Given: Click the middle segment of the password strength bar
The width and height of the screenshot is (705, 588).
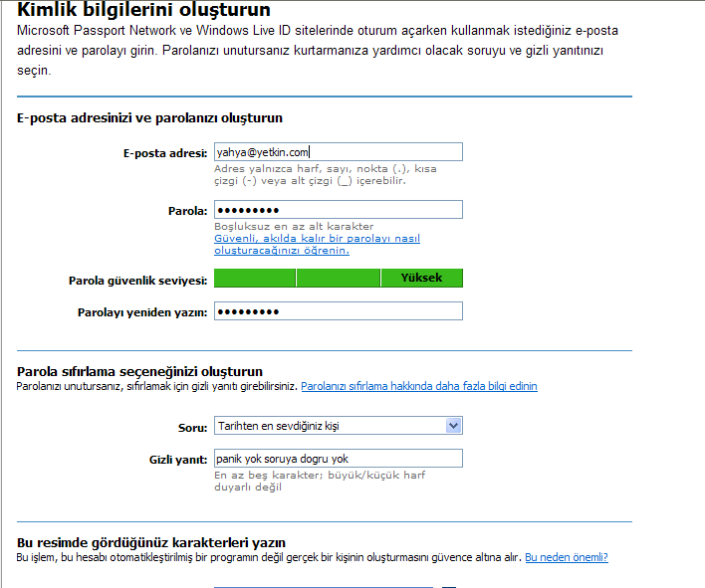Looking at the screenshot, I should tap(338, 279).
